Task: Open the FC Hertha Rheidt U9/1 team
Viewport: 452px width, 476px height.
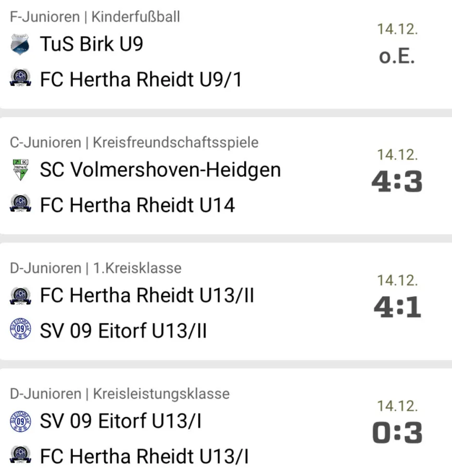Action: click(141, 80)
